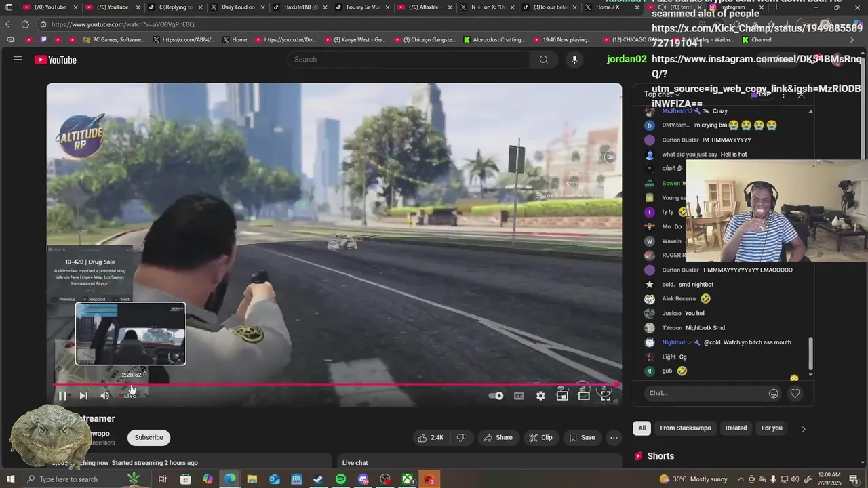868x488 pixels.
Task: Subscribe to the channel
Action: 149,438
